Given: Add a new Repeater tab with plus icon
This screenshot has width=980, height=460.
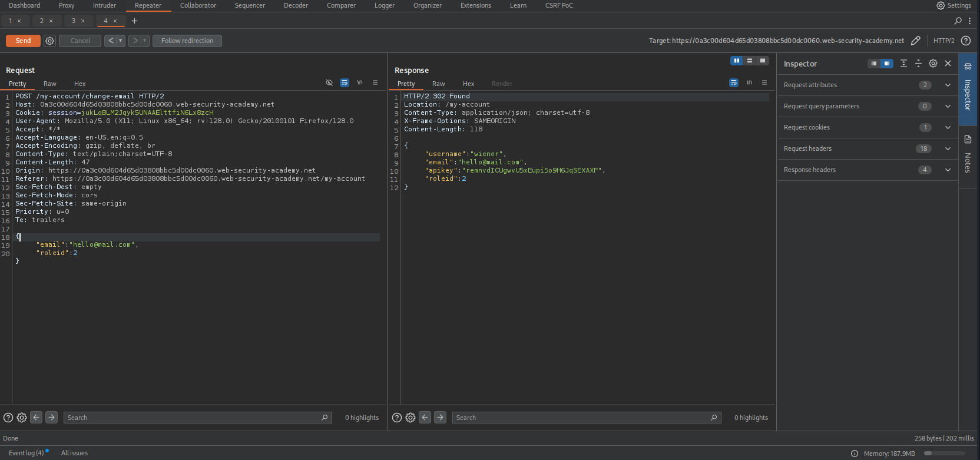Looking at the screenshot, I should pos(134,21).
